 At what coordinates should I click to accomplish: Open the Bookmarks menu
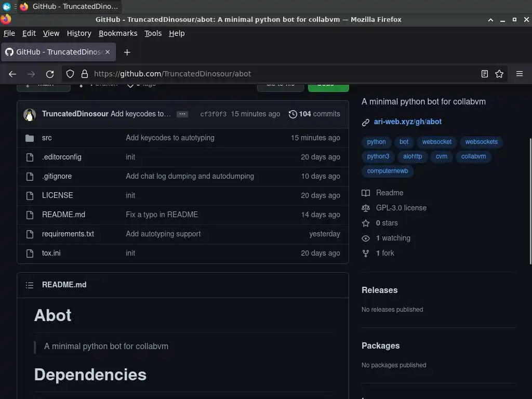[118, 33]
